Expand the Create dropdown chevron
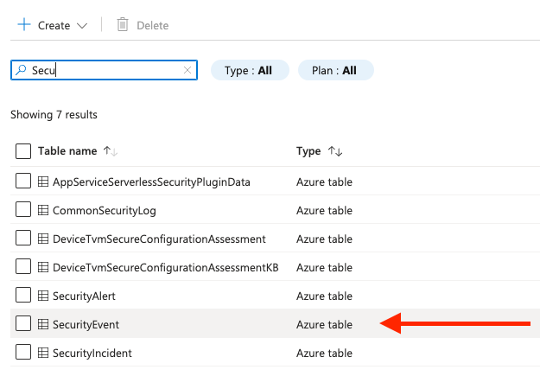The width and height of the screenshot is (540, 376). (82, 26)
